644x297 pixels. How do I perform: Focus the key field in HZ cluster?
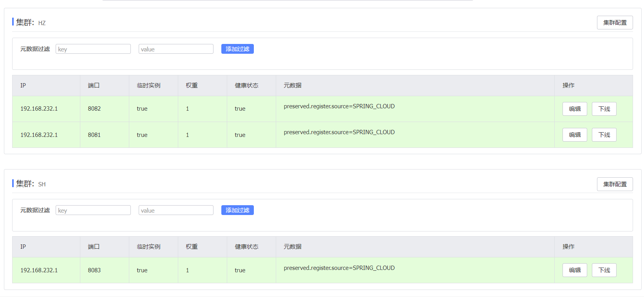[93, 49]
